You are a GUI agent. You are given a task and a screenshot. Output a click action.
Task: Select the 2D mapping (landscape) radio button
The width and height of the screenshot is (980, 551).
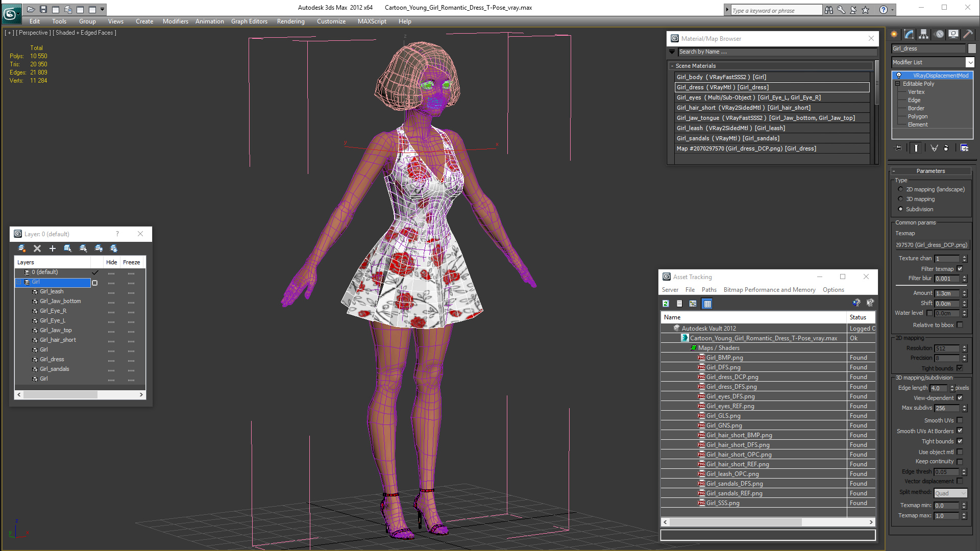tap(900, 189)
